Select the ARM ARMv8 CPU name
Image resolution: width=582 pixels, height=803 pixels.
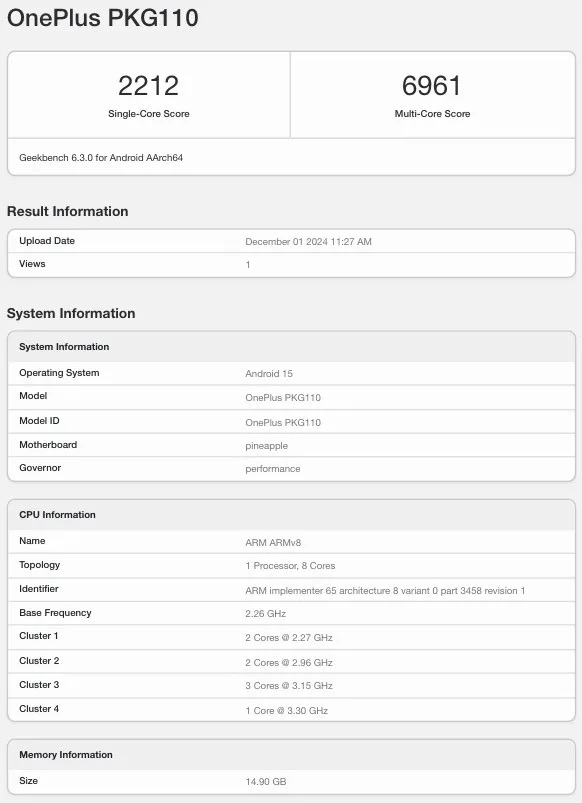click(273, 542)
